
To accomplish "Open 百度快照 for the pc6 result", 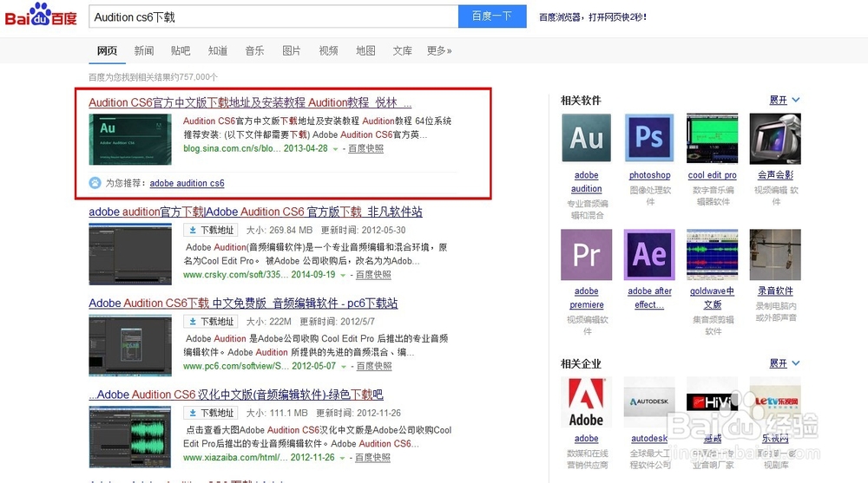I will (x=373, y=366).
